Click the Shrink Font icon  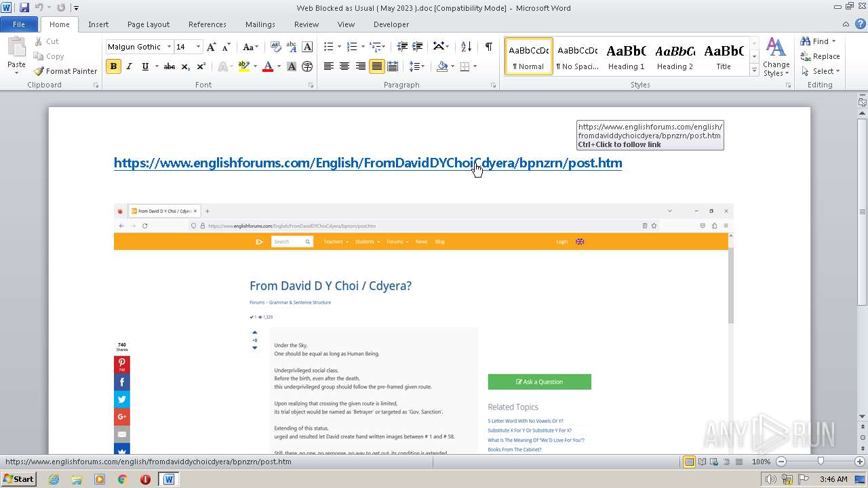[x=226, y=47]
